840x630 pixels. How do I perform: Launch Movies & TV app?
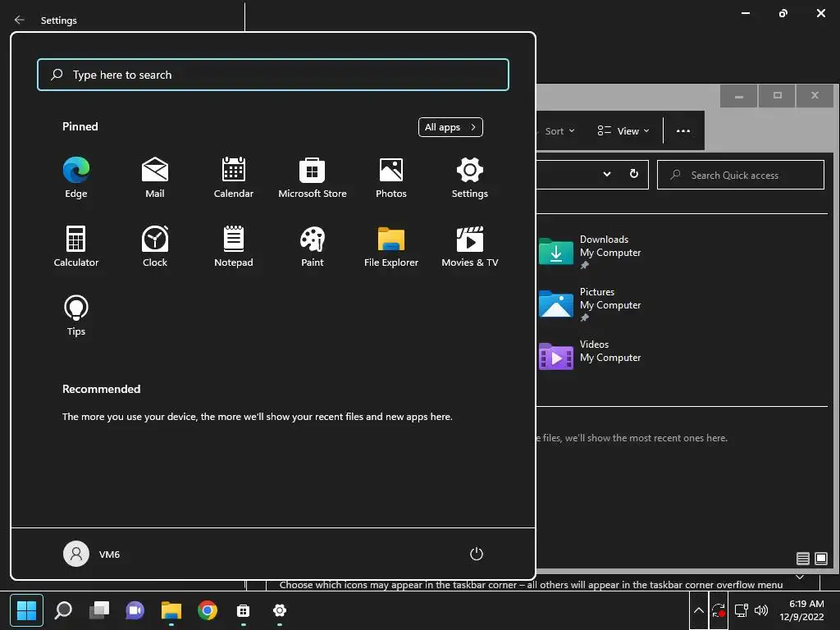pos(470,246)
